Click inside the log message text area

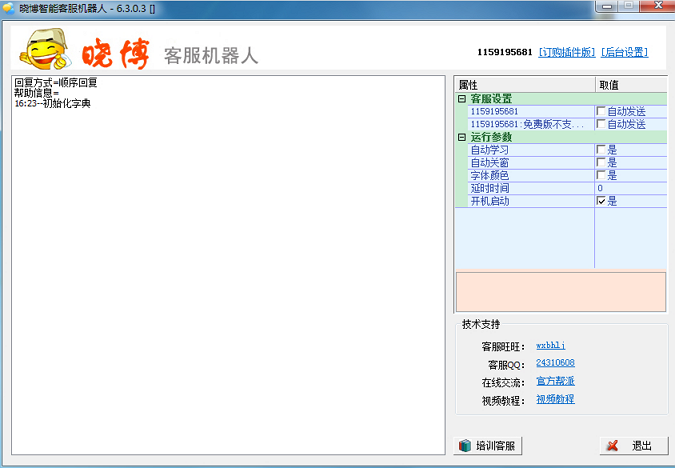(x=228, y=270)
